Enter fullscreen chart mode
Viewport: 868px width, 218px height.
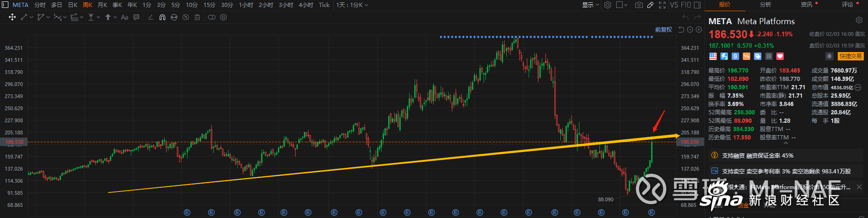click(x=662, y=5)
